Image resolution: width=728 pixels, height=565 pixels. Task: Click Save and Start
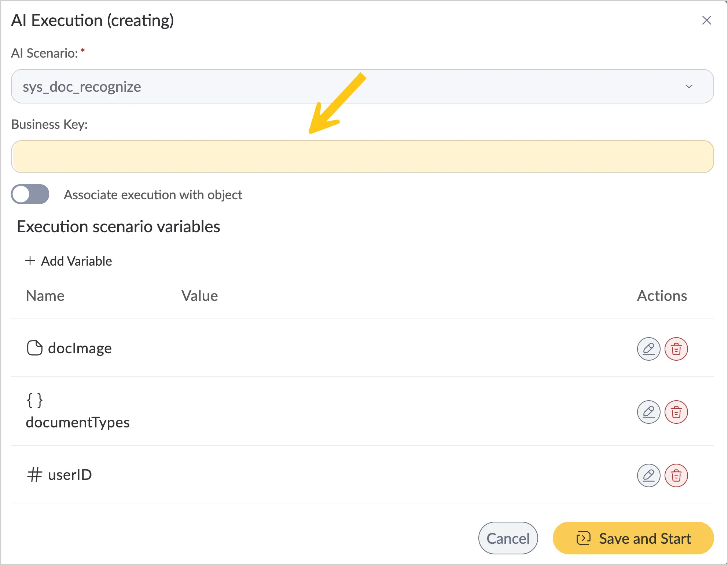(x=633, y=538)
